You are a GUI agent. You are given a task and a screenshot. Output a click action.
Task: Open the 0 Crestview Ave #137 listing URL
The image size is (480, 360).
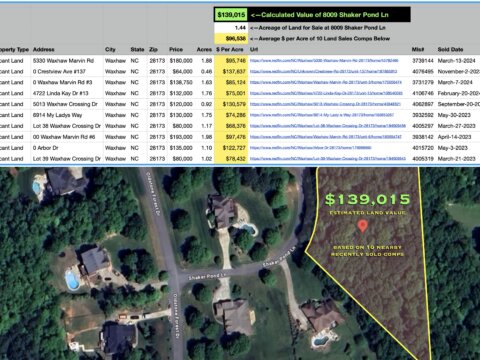coord(323,71)
